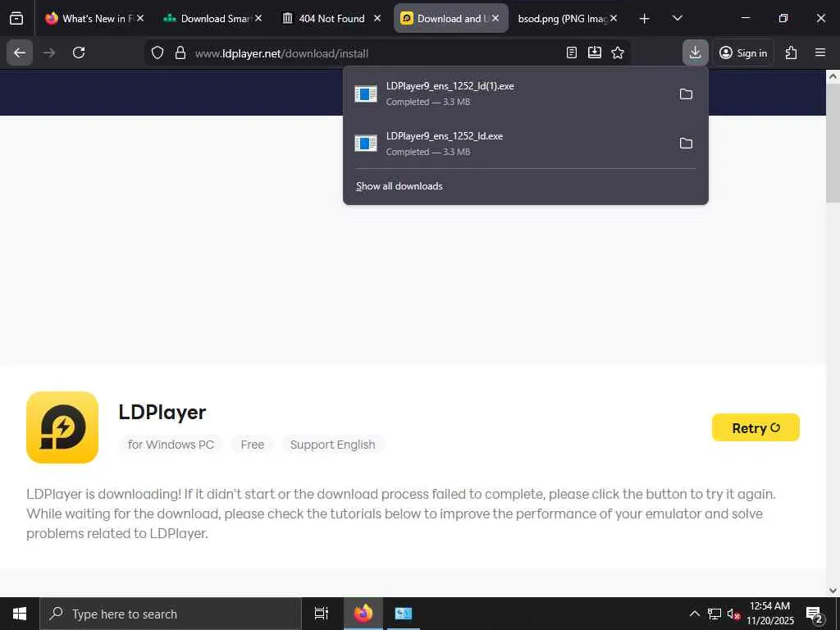The image size is (840, 630).
Task: Open downloaded LDPlayer9_ens_1252_ld.exe file
Action: click(x=509, y=143)
